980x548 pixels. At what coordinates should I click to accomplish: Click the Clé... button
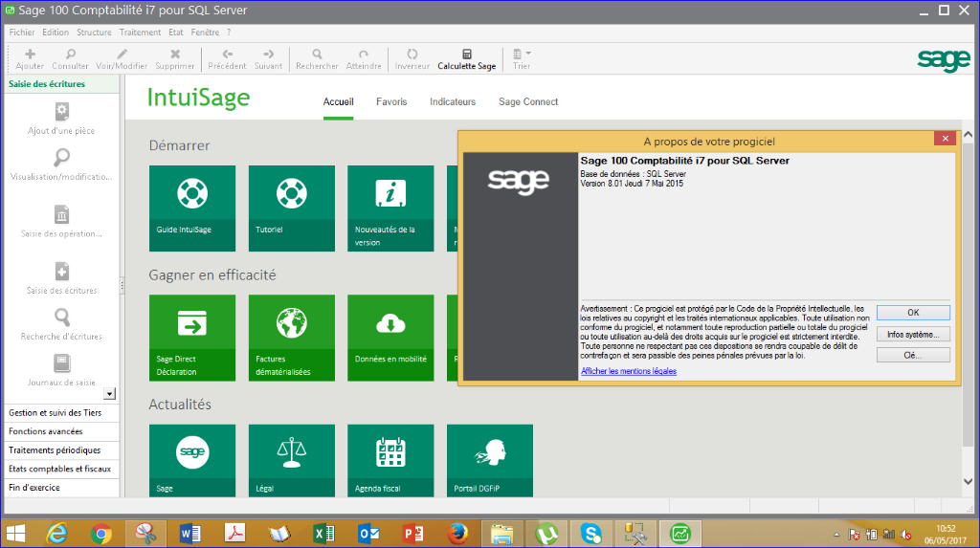(913, 355)
